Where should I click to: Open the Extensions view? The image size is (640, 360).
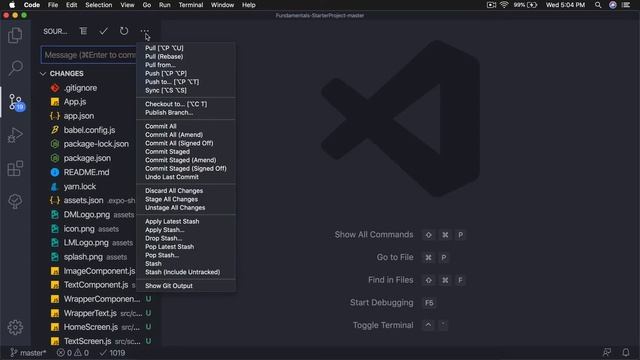coord(15,168)
